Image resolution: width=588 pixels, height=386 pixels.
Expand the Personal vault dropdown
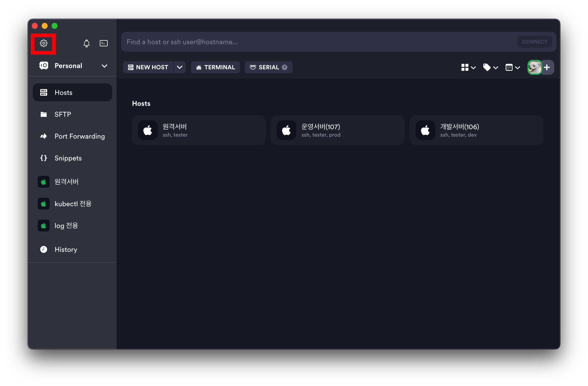pos(104,66)
